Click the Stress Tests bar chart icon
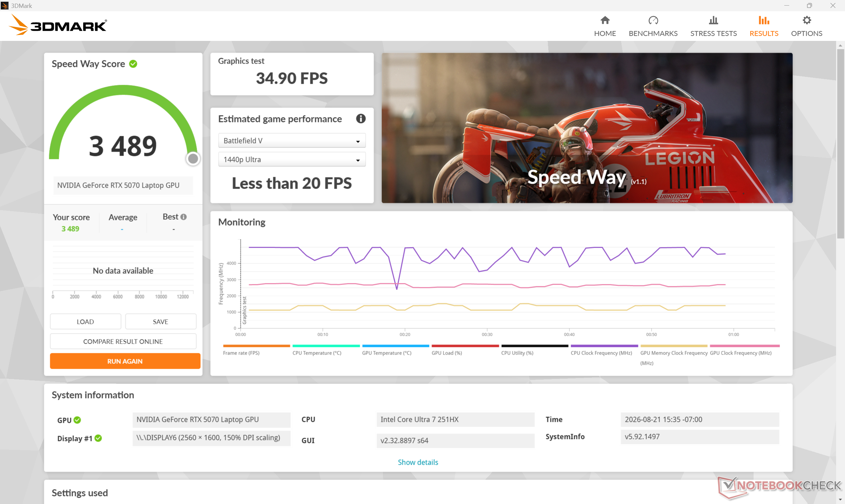 pyautogui.click(x=713, y=20)
